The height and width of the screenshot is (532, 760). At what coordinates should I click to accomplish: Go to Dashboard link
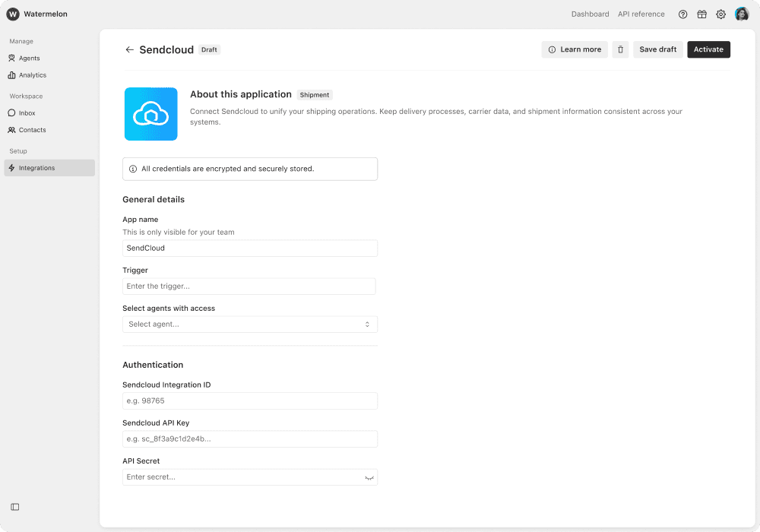pos(590,14)
